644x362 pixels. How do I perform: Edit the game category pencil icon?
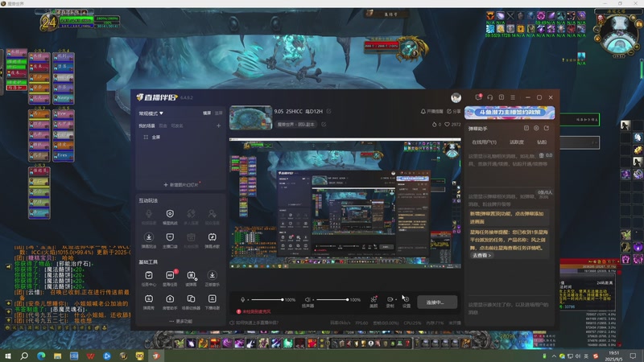(324, 124)
